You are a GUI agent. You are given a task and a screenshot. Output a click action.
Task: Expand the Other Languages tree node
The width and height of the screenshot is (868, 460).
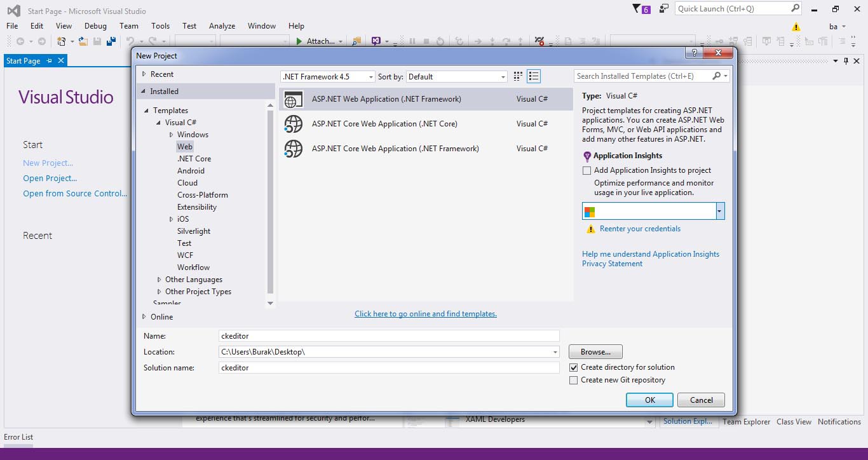[x=159, y=280]
